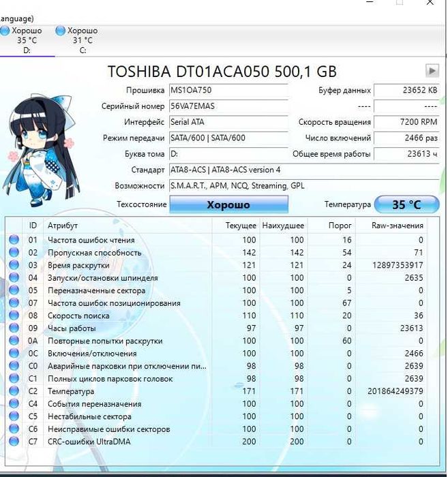
Task: Click the Хорошо health status button
Action: pos(228,204)
